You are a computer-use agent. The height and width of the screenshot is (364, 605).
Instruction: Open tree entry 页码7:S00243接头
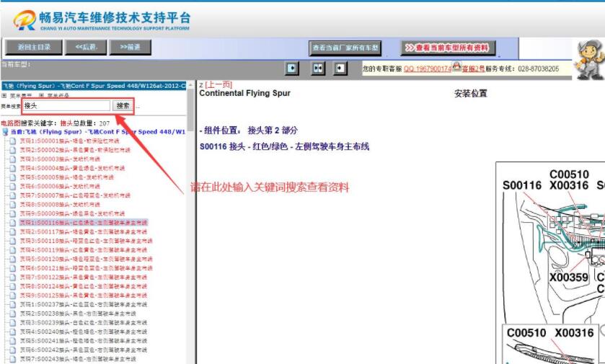[78, 359]
